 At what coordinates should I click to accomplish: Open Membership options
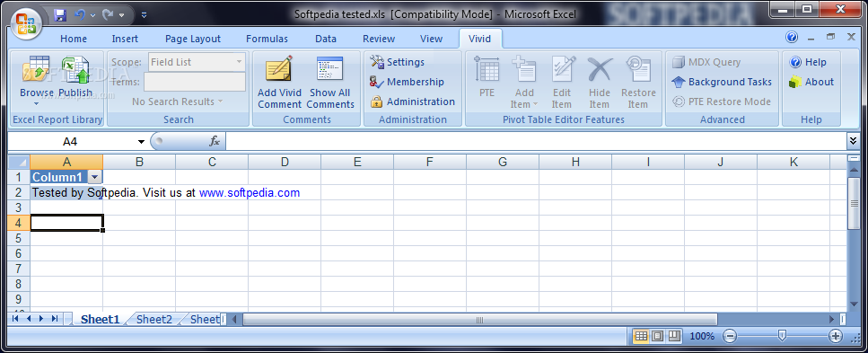click(x=407, y=82)
